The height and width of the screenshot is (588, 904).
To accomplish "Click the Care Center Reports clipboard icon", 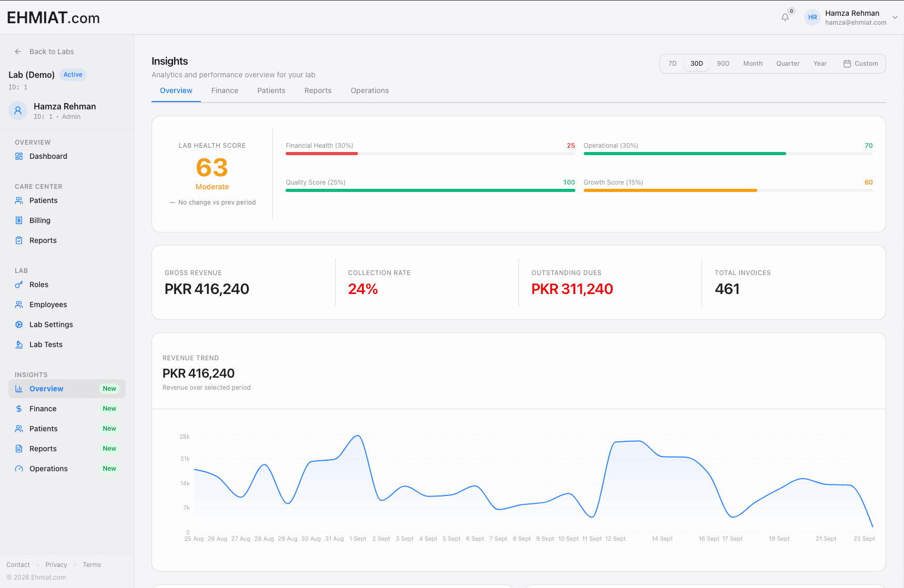I will (x=19, y=240).
